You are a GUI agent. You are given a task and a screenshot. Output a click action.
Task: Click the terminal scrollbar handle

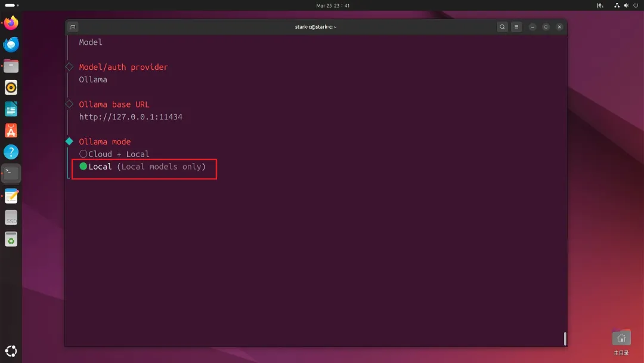point(565,339)
